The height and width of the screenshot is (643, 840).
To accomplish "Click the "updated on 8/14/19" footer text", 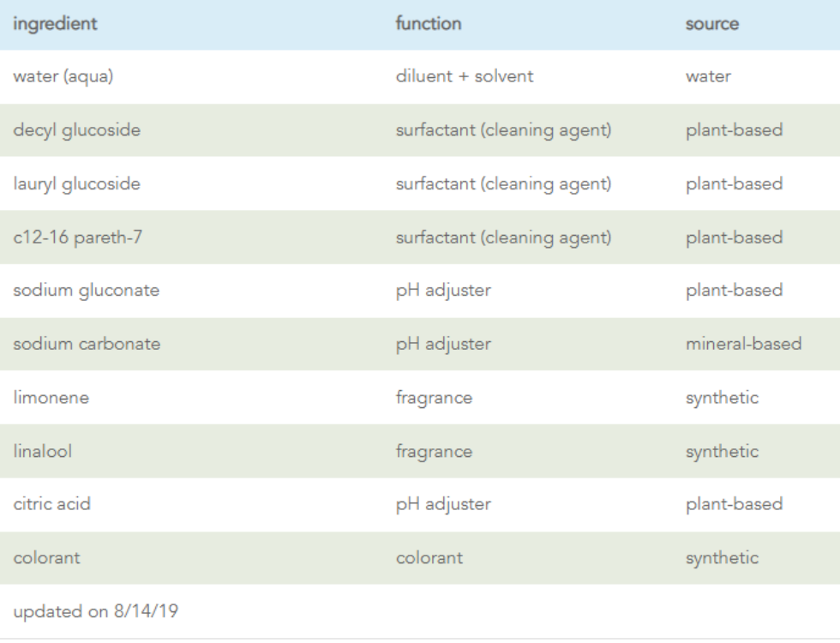I will [x=96, y=611].
